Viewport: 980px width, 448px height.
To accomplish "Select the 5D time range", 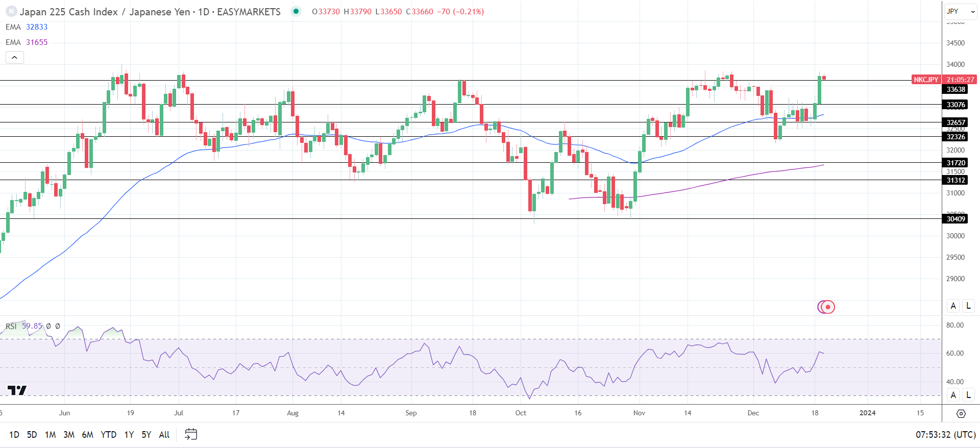I will click(32, 435).
